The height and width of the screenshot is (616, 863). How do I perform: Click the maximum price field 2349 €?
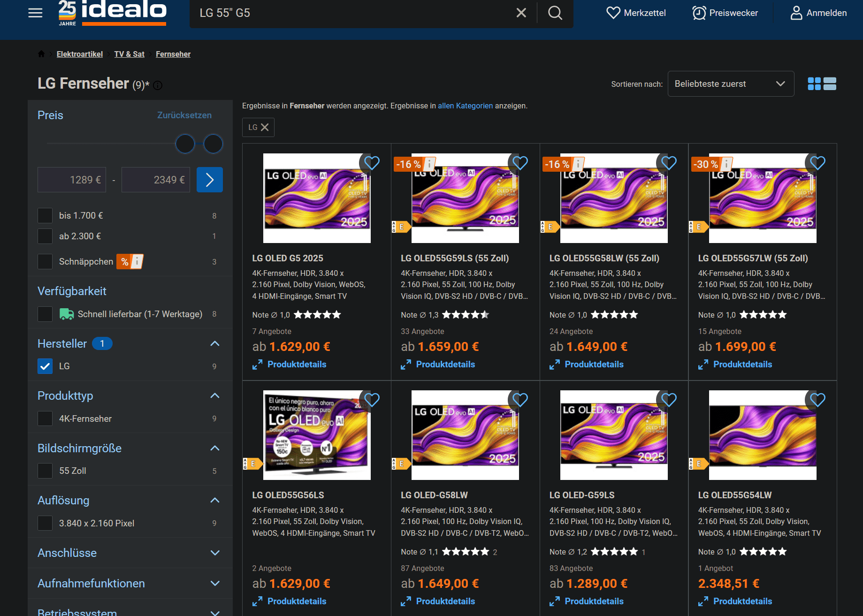coord(156,180)
